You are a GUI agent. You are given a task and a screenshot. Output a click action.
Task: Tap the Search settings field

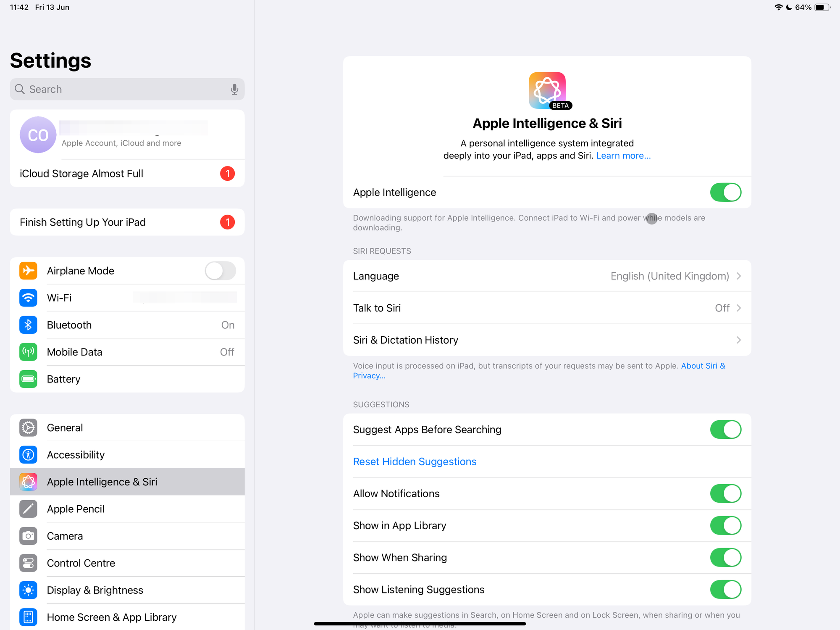tap(122, 89)
